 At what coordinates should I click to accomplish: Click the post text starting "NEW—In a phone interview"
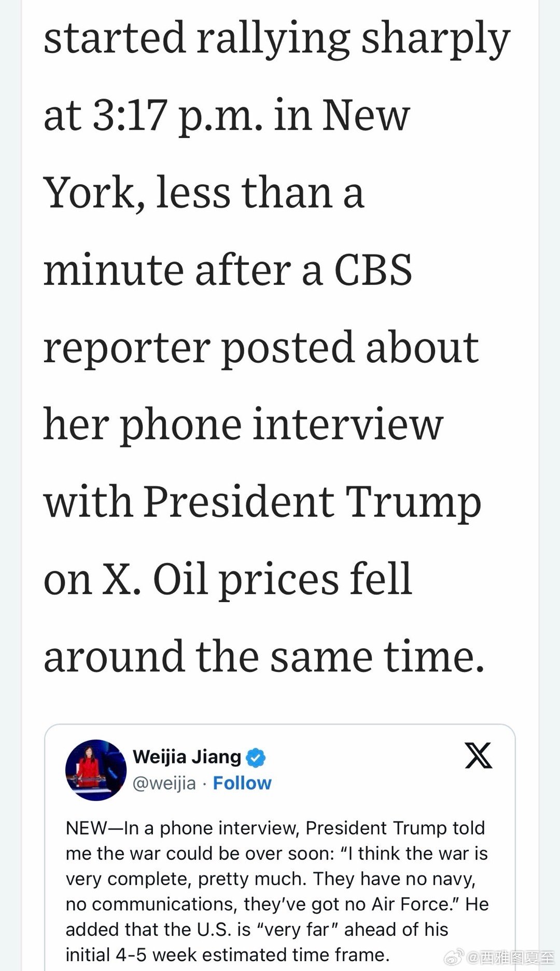coord(275,828)
